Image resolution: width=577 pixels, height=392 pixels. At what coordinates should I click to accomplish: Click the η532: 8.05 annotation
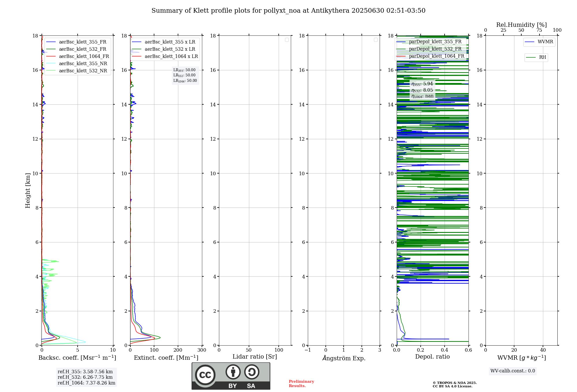coord(422,90)
